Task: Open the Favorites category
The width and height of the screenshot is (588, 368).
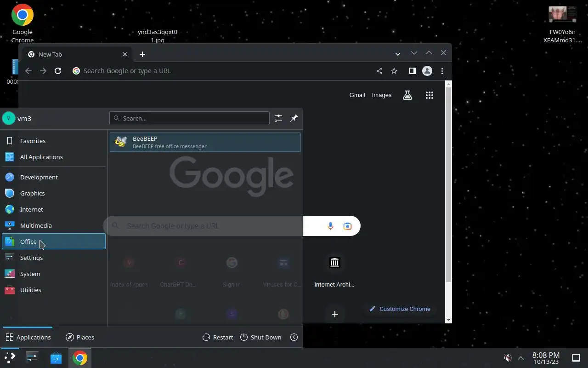Action: (54, 141)
